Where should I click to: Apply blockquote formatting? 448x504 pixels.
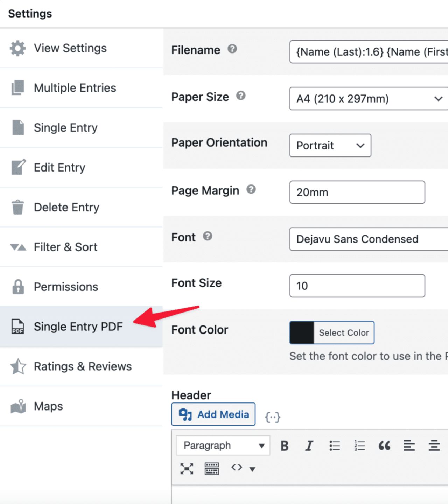(x=384, y=446)
